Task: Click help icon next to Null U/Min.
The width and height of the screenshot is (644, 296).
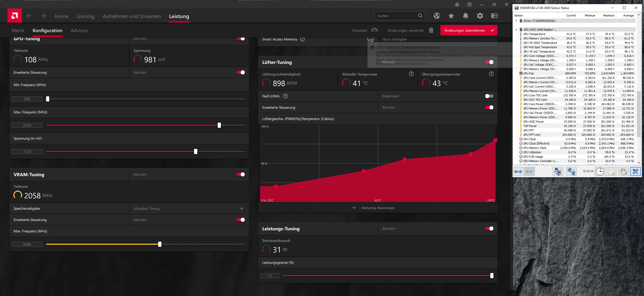Action: (x=285, y=96)
